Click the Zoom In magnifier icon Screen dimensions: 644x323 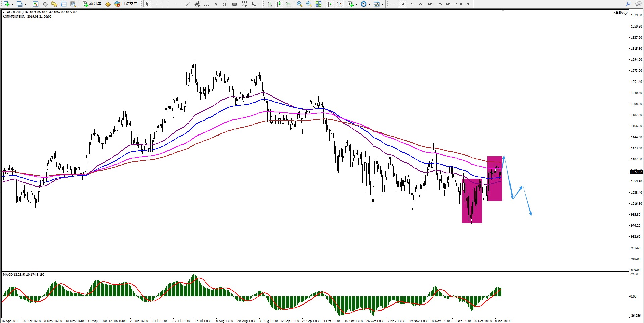(300, 4)
